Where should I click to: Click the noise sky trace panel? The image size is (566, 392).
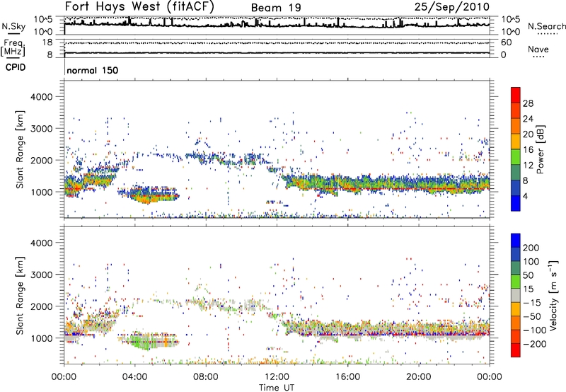tap(277, 25)
